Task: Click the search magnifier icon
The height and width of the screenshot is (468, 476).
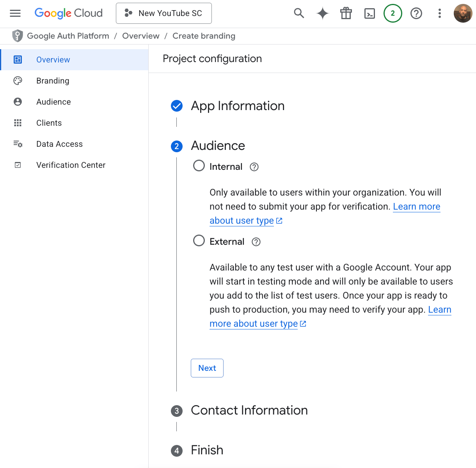Action: coord(299,13)
